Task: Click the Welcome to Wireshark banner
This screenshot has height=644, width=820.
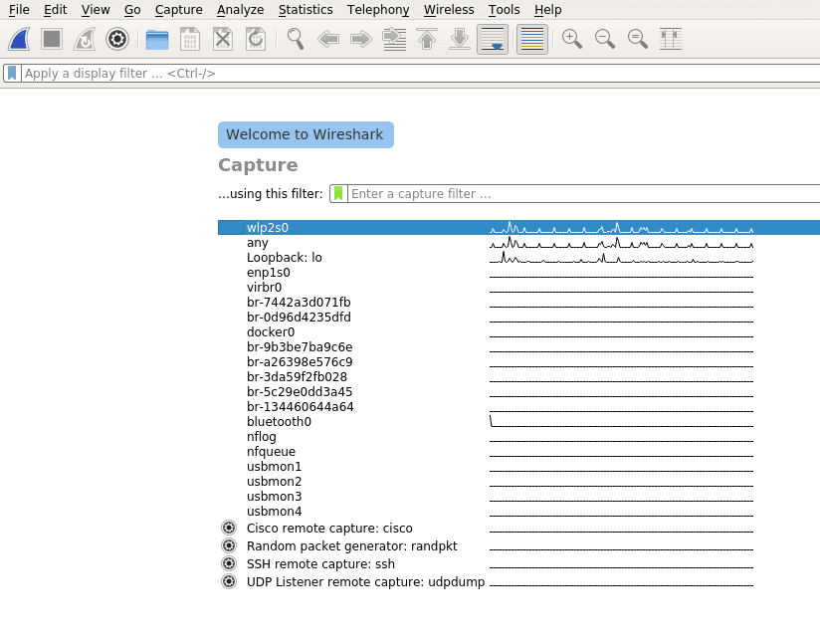Action: coord(306,135)
